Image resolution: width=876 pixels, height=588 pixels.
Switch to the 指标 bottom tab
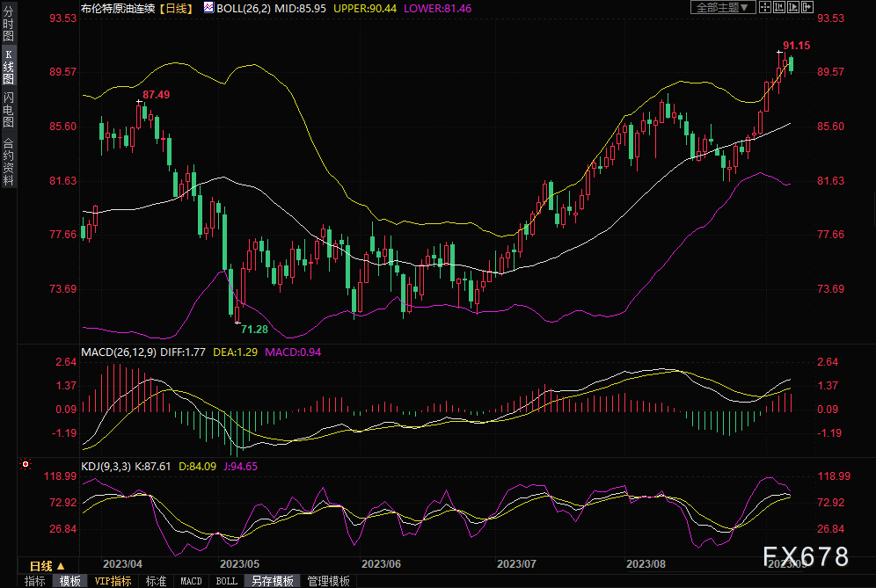(x=34, y=581)
